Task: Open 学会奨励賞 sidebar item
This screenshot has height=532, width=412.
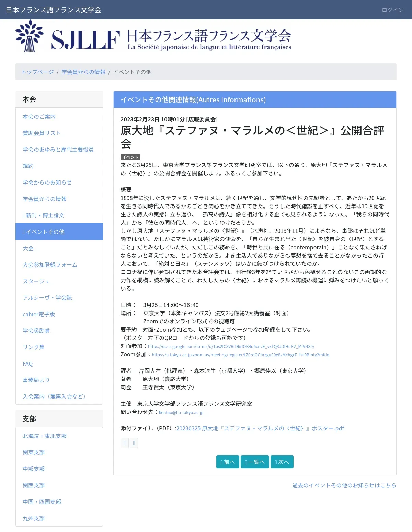Action: (x=59, y=331)
